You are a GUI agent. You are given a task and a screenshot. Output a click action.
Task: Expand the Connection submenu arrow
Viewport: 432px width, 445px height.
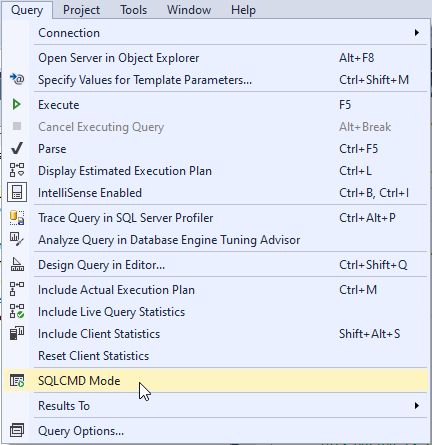pyautogui.click(x=417, y=33)
